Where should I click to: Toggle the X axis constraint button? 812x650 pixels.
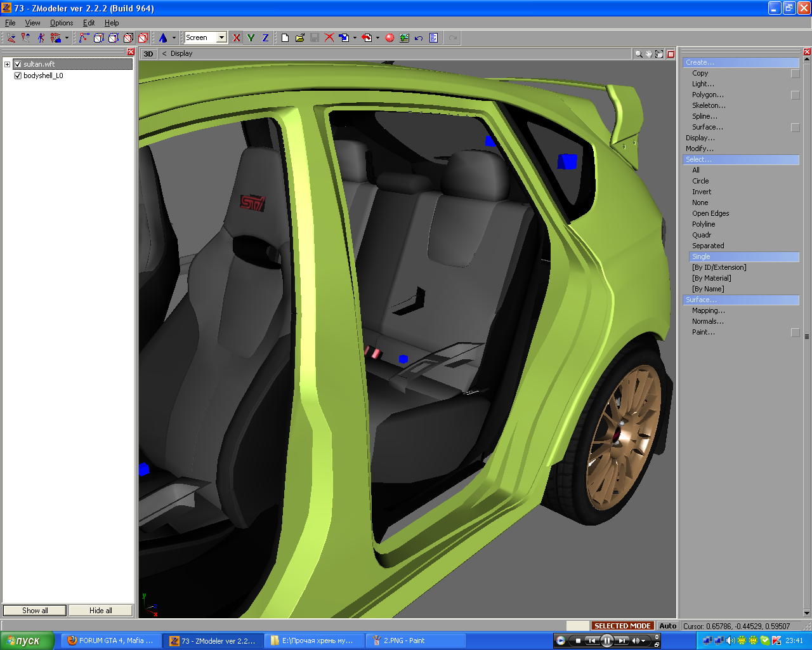237,38
